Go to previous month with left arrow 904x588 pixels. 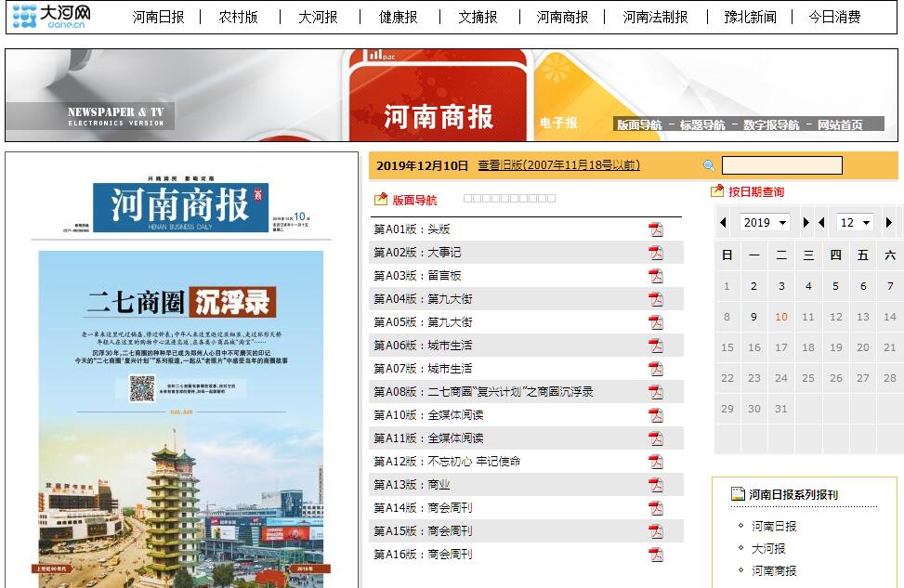[820, 223]
